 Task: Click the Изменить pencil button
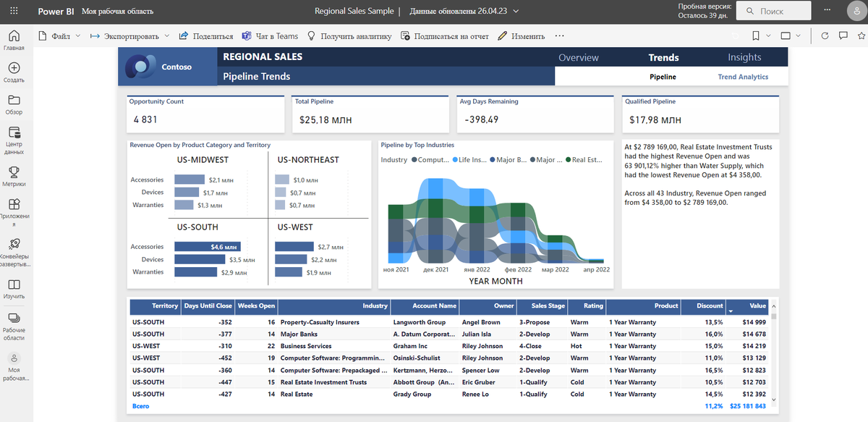(522, 35)
